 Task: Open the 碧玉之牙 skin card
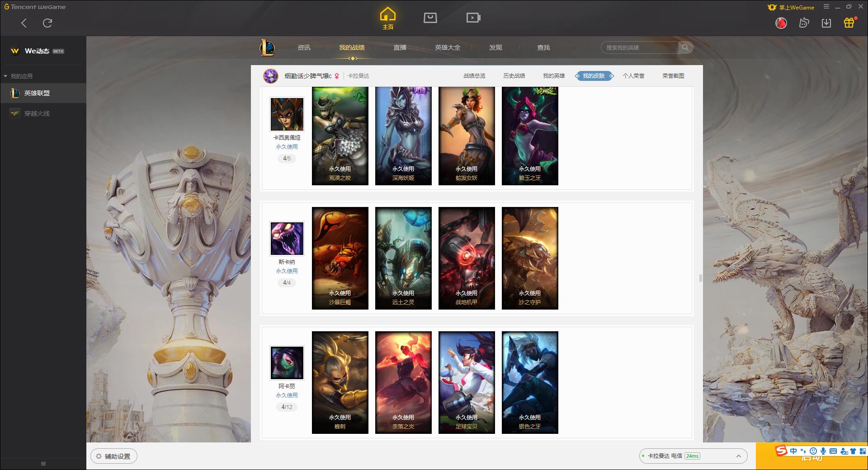point(530,136)
